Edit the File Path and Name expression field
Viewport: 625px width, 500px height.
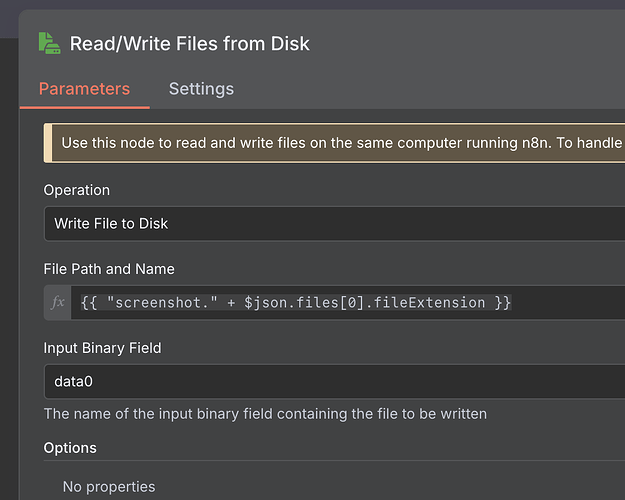348,302
